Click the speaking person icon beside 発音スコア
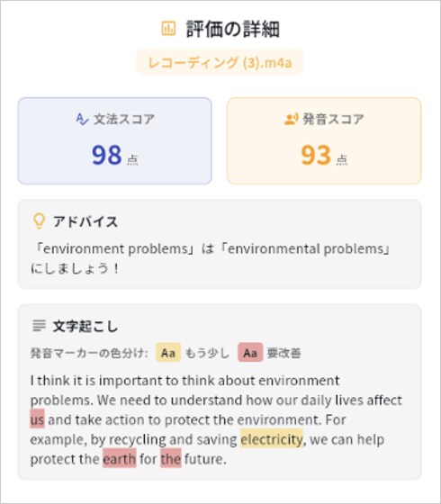 (292, 119)
